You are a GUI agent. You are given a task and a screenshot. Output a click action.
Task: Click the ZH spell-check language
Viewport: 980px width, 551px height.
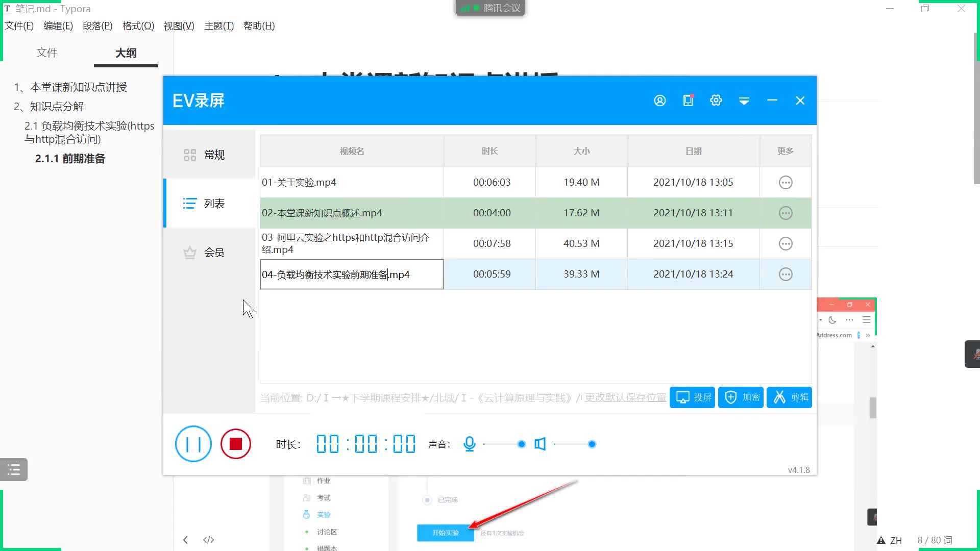tap(896, 540)
